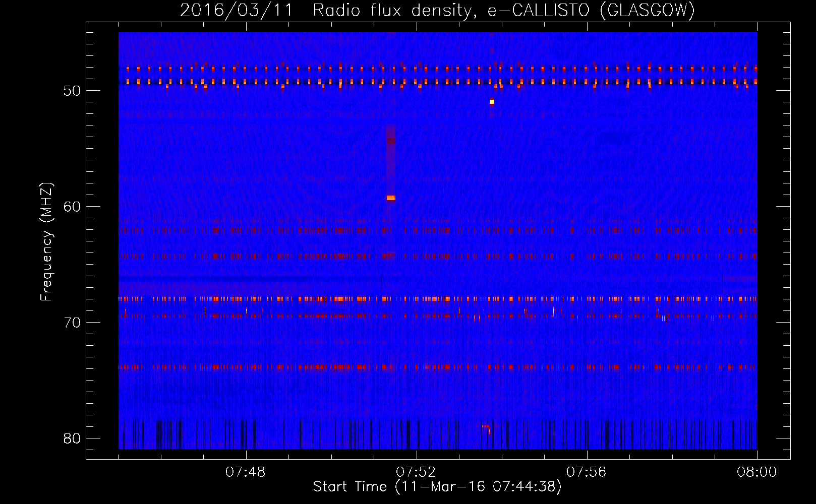Select the 07:52 time tick label
816x504 pixels.
coord(416,472)
